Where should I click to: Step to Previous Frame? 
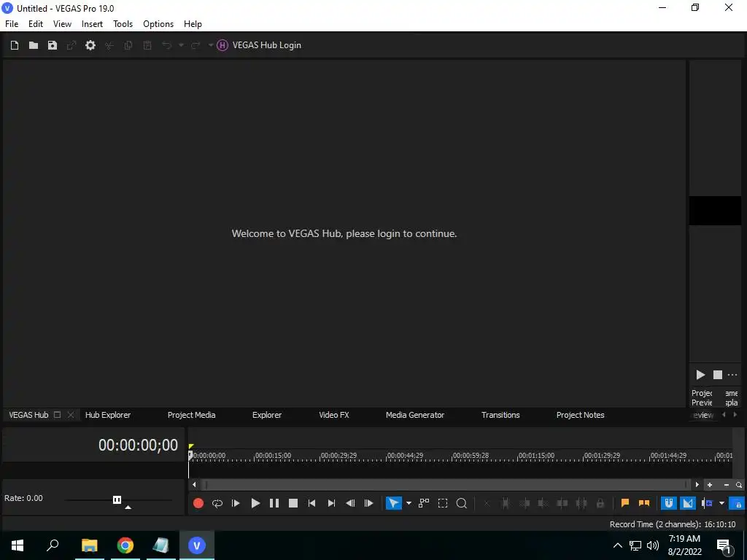(x=350, y=503)
